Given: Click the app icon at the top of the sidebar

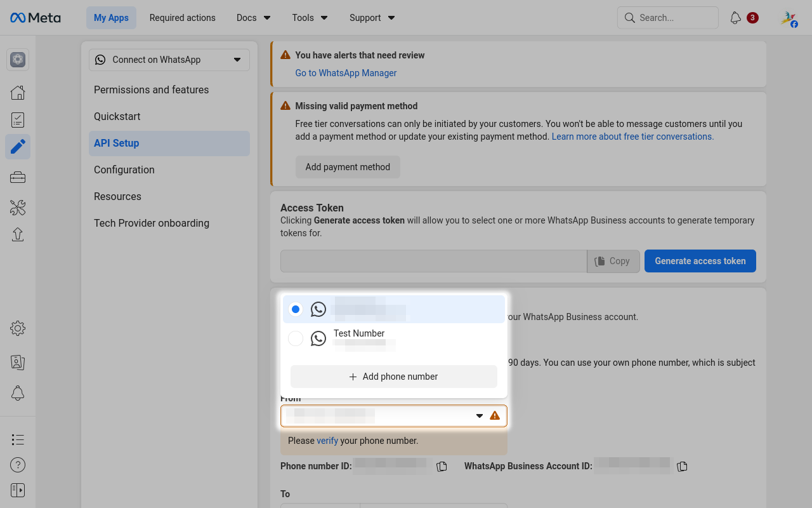Looking at the screenshot, I should (x=18, y=60).
